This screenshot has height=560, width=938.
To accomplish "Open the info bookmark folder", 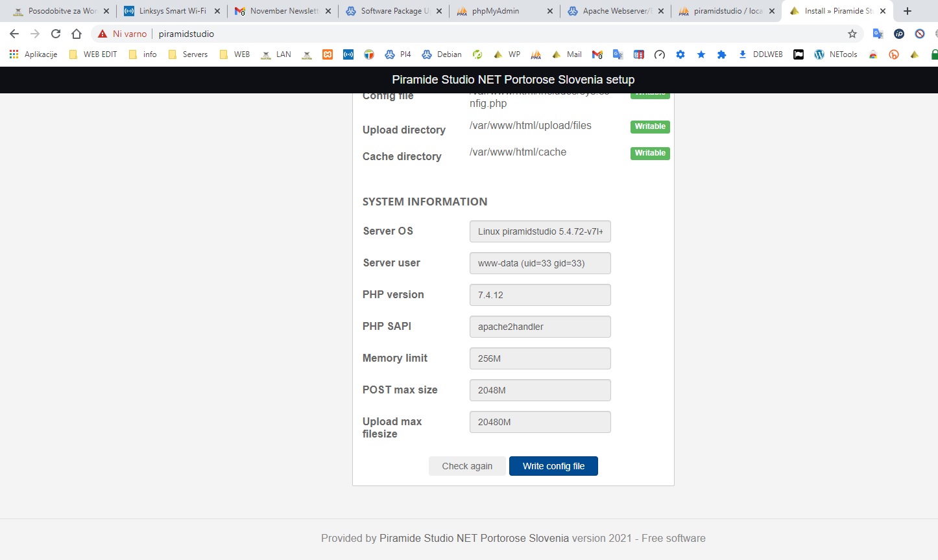I will (x=143, y=54).
